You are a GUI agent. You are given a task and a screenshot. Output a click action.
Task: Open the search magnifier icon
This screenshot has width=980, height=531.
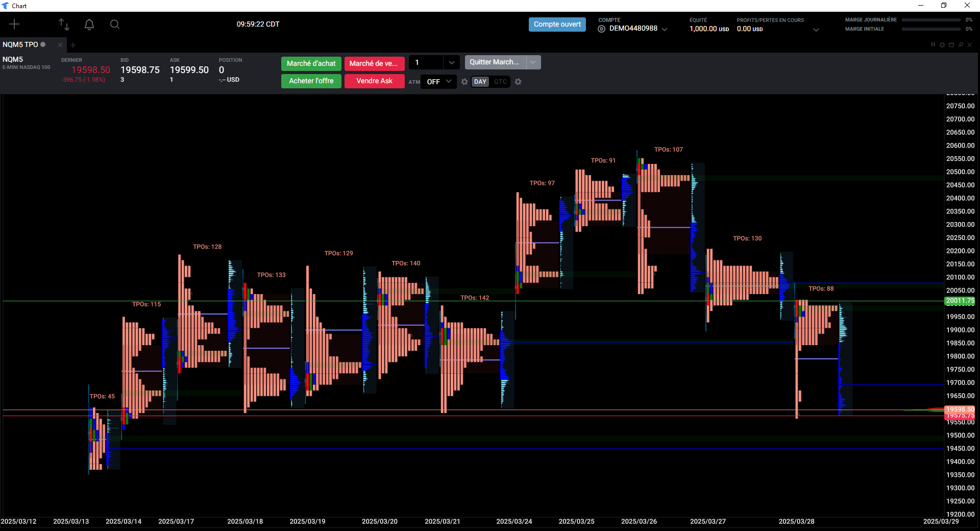pyautogui.click(x=115, y=24)
